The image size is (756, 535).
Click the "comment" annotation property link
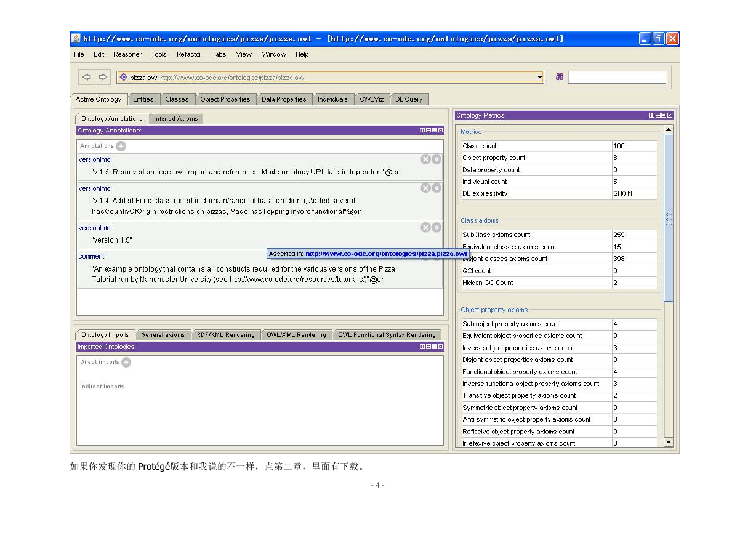tap(91, 256)
